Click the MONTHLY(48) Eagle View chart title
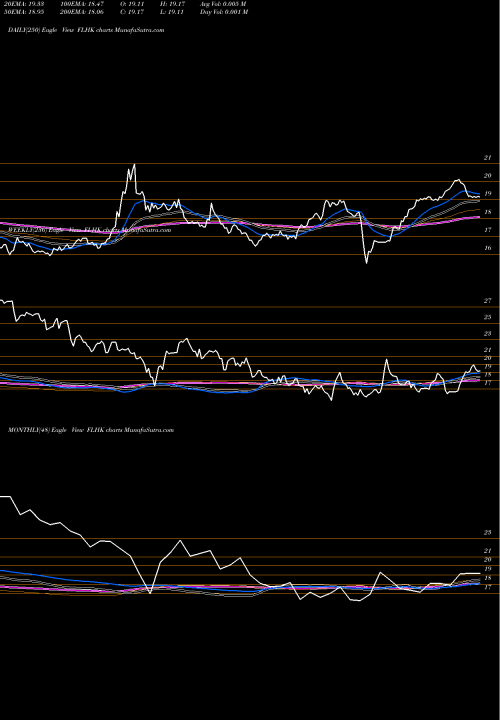 pos(91,430)
